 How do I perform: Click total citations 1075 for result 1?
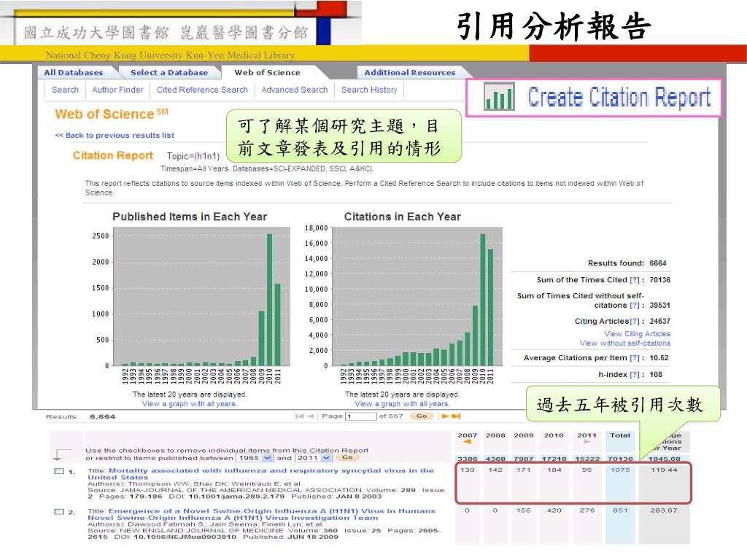tap(620, 470)
